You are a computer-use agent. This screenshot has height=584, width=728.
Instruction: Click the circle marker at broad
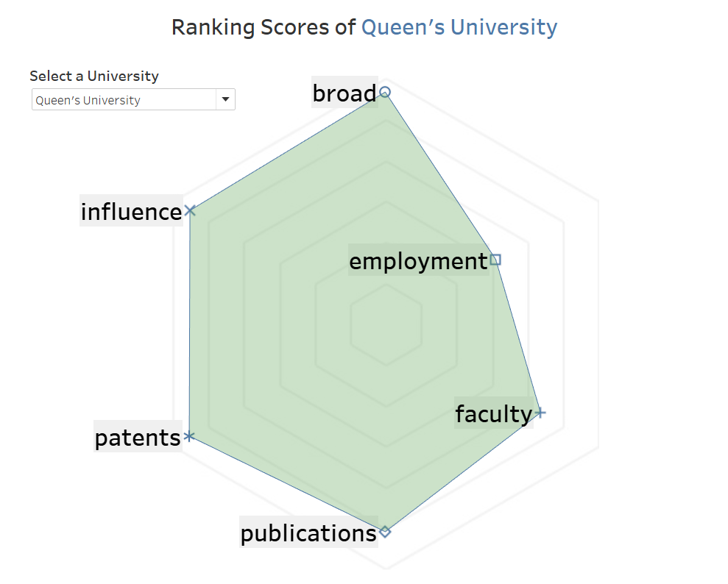385,93
